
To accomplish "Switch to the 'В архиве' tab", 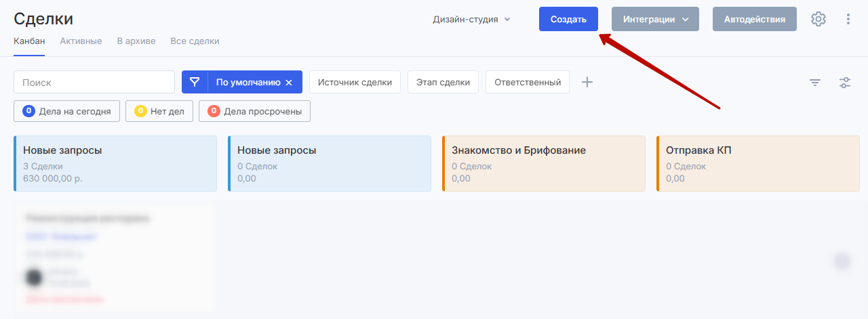I will pyautogui.click(x=136, y=41).
